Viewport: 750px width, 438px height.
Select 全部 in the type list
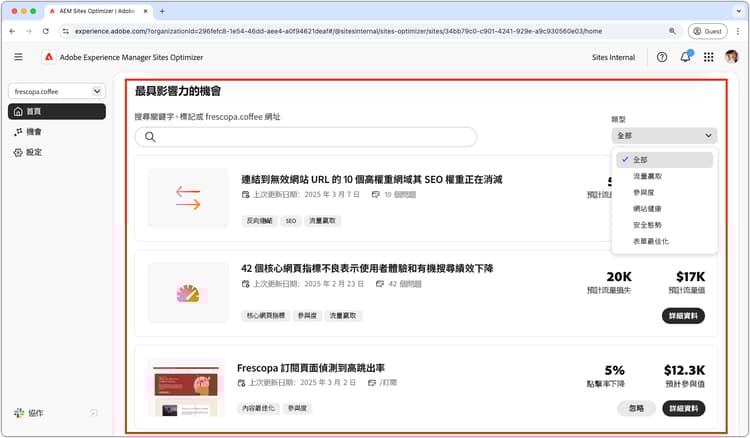664,160
